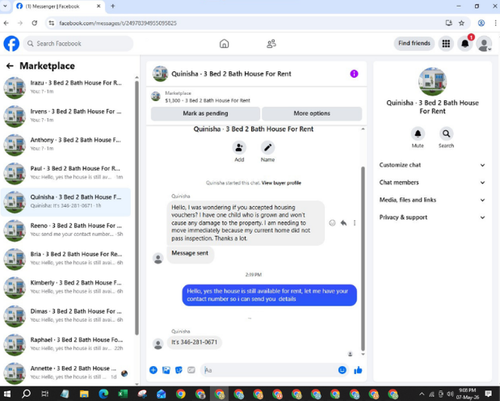The width and height of the screenshot is (500, 401).
Task: Open the Dimas conversation
Action: tap(66, 316)
